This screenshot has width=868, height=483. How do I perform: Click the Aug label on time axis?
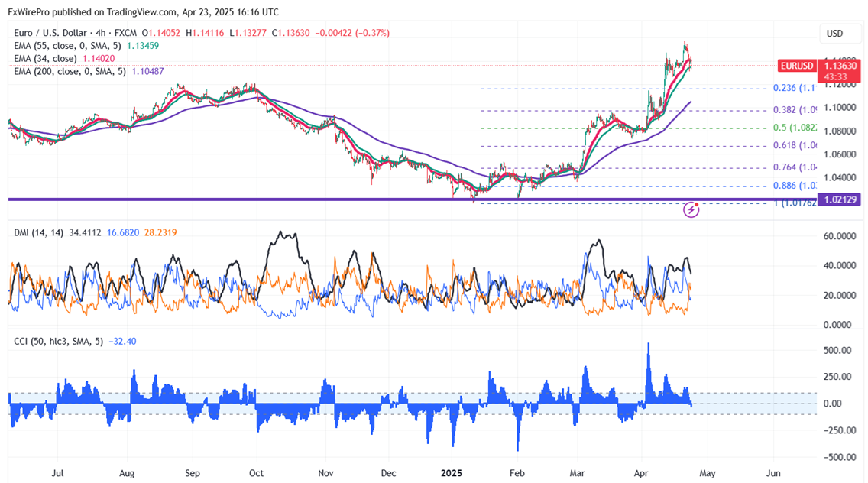(x=127, y=474)
